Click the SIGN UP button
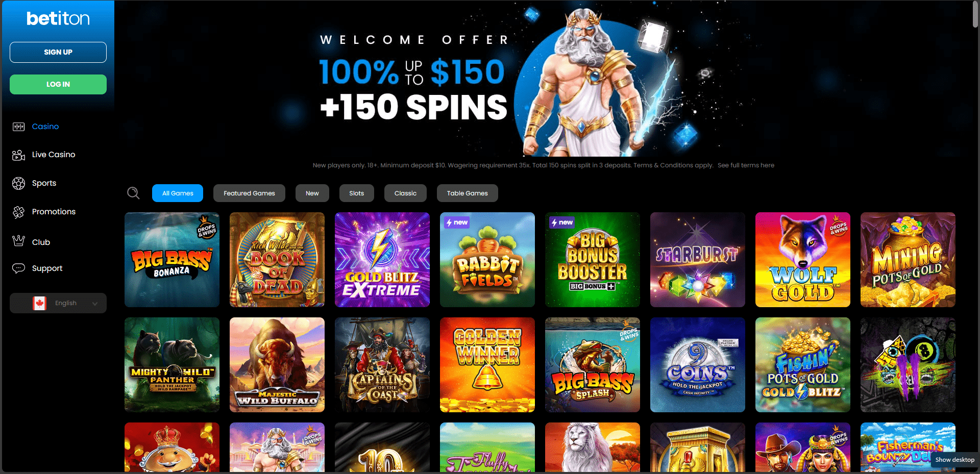The height and width of the screenshot is (474, 980). coord(58,52)
